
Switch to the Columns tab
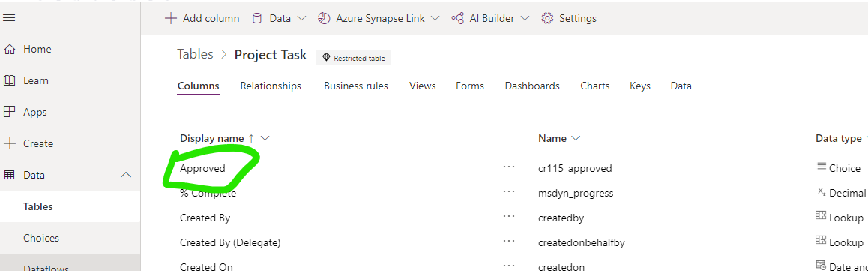[x=198, y=86]
